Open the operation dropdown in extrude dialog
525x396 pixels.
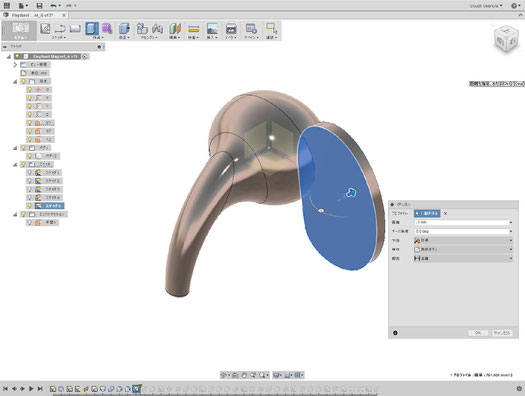click(463, 249)
